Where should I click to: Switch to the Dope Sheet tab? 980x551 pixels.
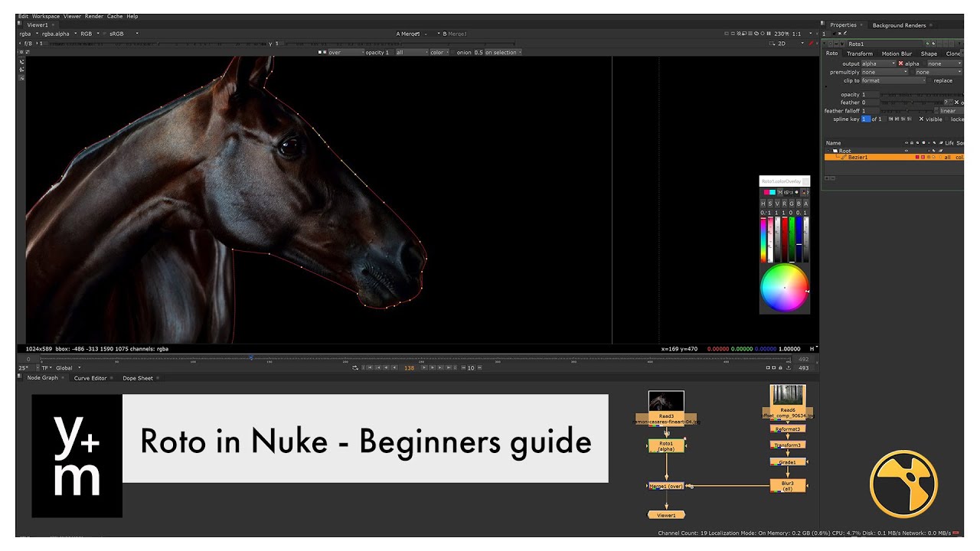click(138, 378)
